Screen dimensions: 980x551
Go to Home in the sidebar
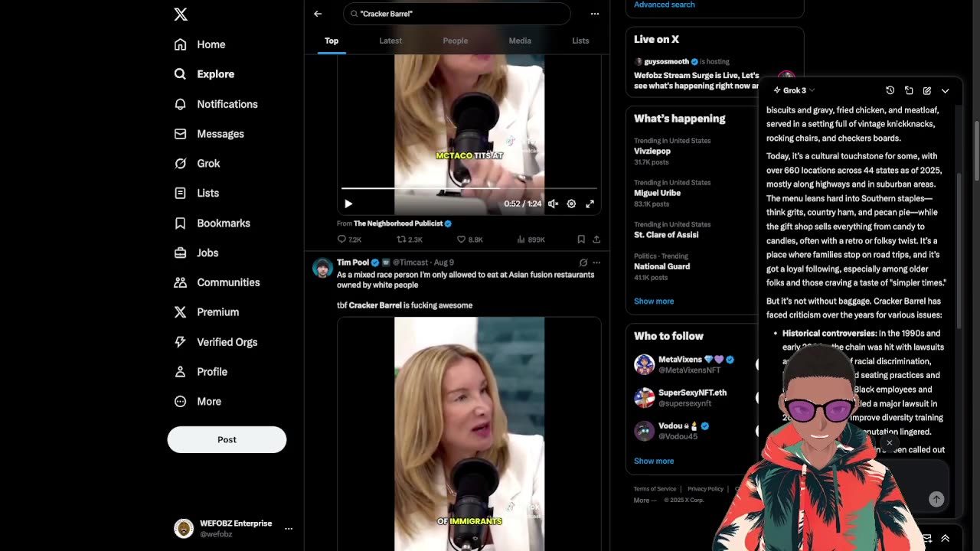pyautogui.click(x=200, y=44)
